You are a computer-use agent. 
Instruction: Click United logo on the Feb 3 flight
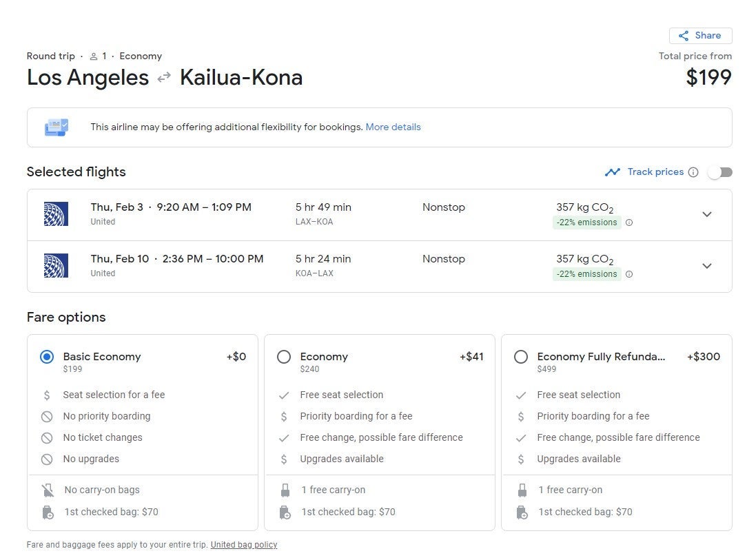click(x=56, y=214)
